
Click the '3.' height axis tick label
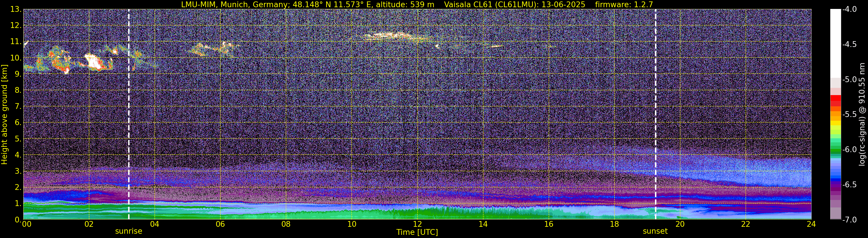pyautogui.click(x=18, y=171)
